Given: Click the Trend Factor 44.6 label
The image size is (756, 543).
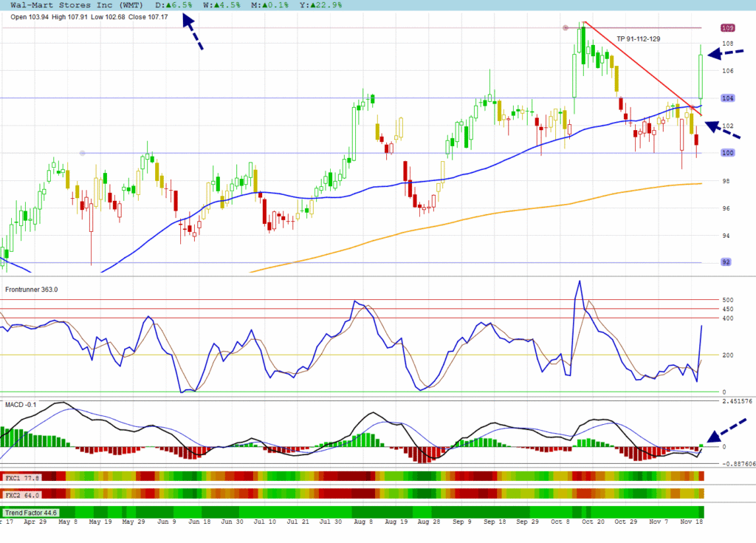Looking at the screenshot, I should pyautogui.click(x=31, y=512).
